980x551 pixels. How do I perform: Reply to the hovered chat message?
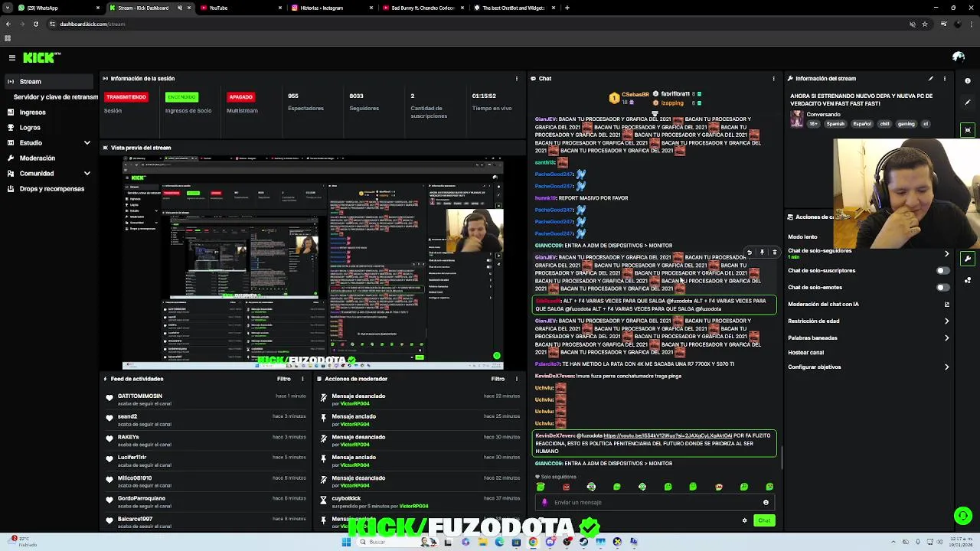750,252
